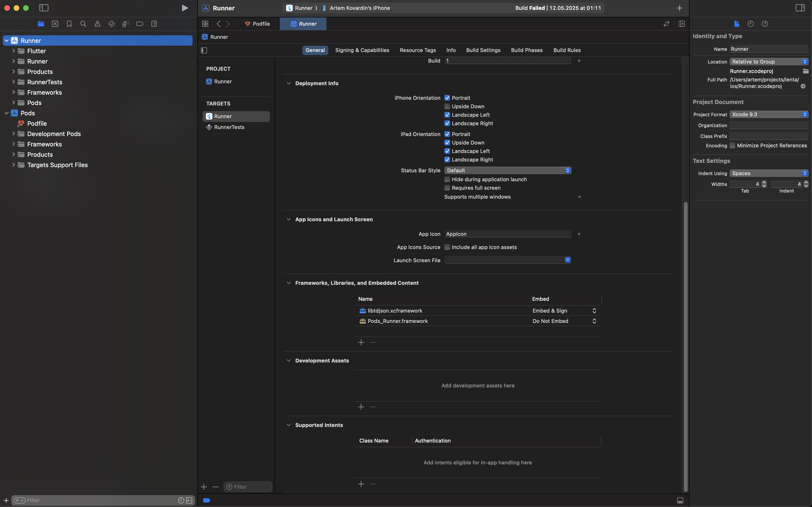
Task: Open the Debug navigator spray icon
Action: [126, 24]
